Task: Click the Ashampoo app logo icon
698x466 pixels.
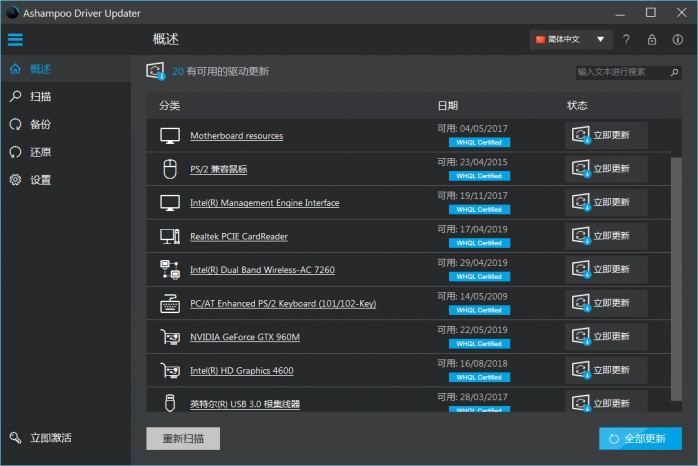Action: [12, 13]
